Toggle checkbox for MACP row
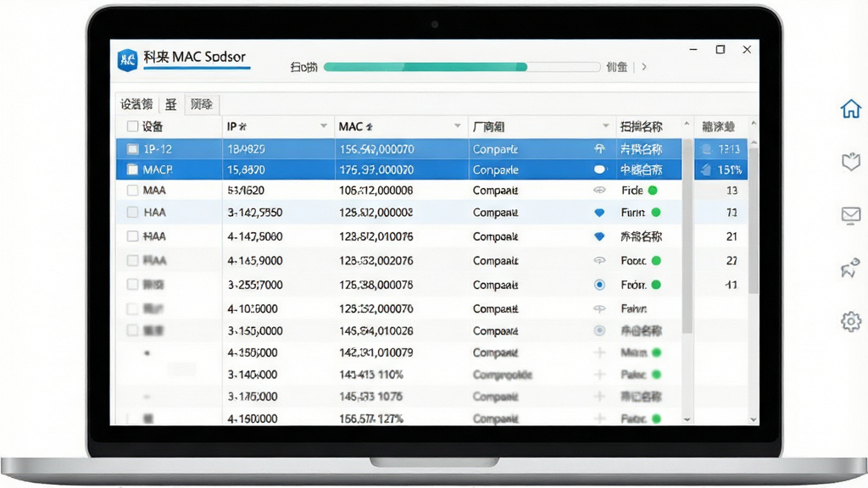868x488 pixels. [x=132, y=169]
